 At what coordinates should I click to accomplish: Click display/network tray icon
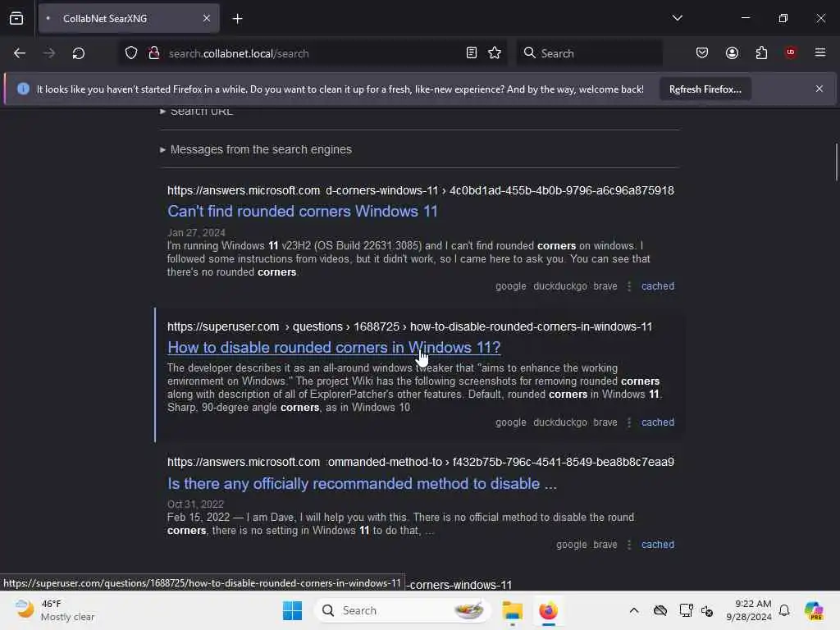(686, 610)
